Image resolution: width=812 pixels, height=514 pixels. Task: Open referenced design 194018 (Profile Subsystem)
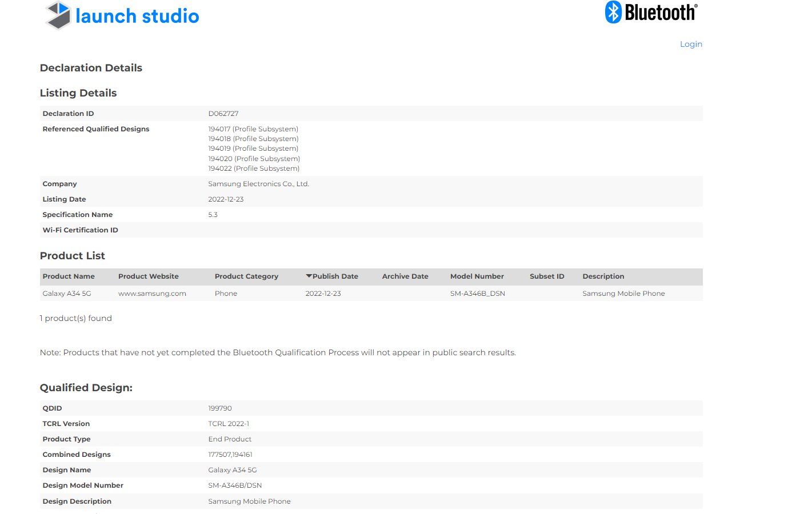pyautogui.click(x=253, y=139)
